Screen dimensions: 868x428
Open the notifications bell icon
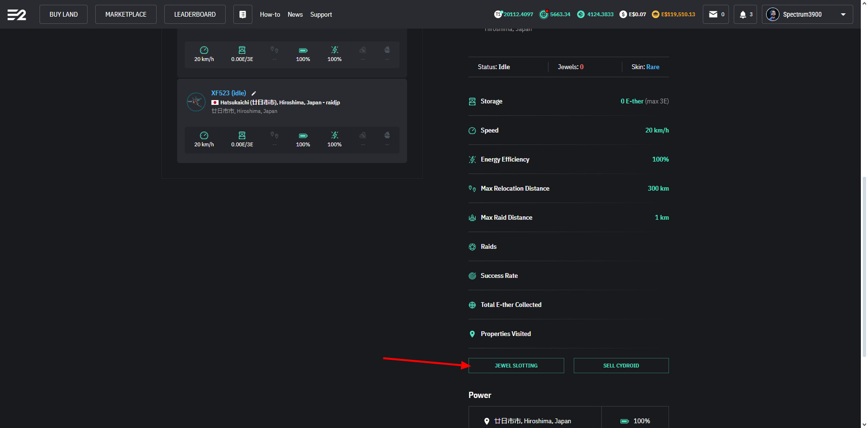click(742, 14)
